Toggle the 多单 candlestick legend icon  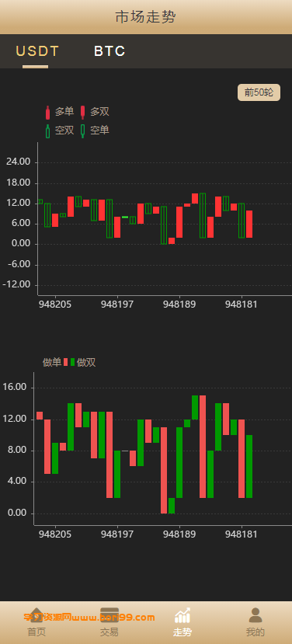click(x=47, y=112)
